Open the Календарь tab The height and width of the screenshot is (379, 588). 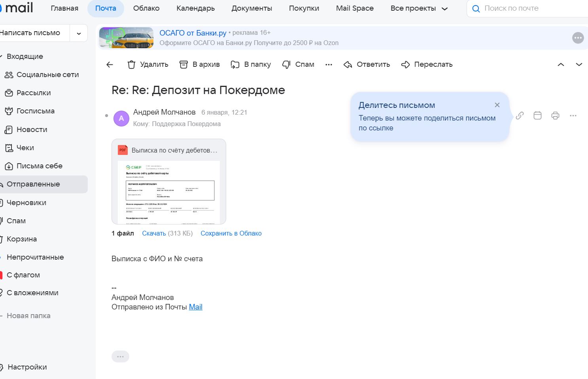(195, 8)
